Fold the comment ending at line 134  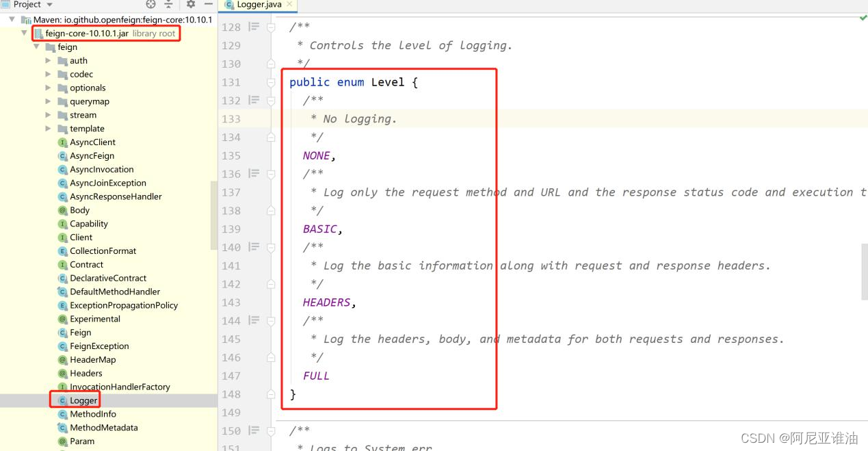[x=271, y=137]
